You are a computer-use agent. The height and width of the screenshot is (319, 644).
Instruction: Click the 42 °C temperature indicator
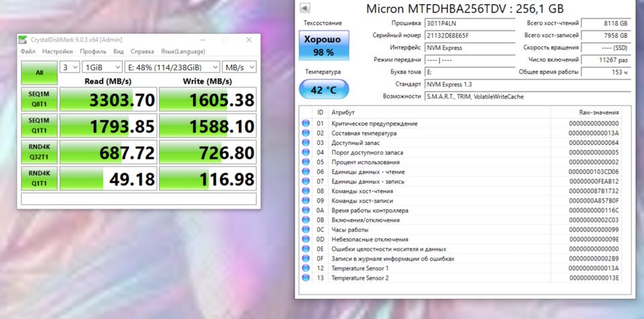pos(323,89)
